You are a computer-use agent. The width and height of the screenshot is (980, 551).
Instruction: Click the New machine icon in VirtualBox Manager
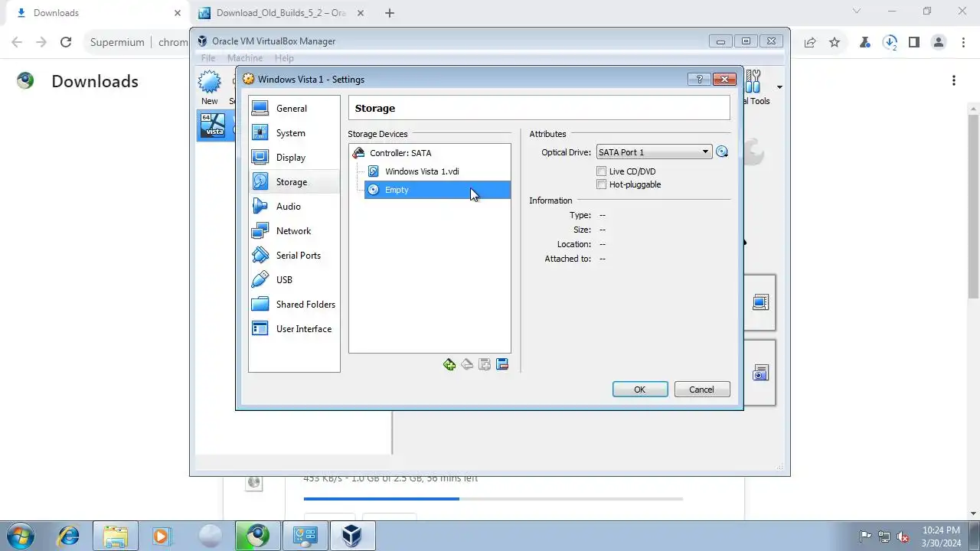[x=209, y=87]
